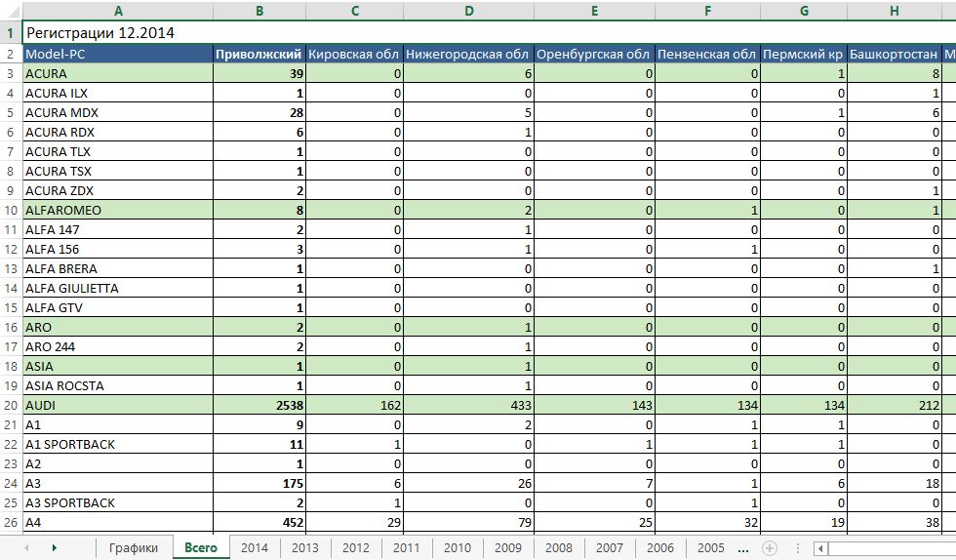This screenshot has height=560, width=956.
Task: Select row 20 header
Action: point(11,405)
